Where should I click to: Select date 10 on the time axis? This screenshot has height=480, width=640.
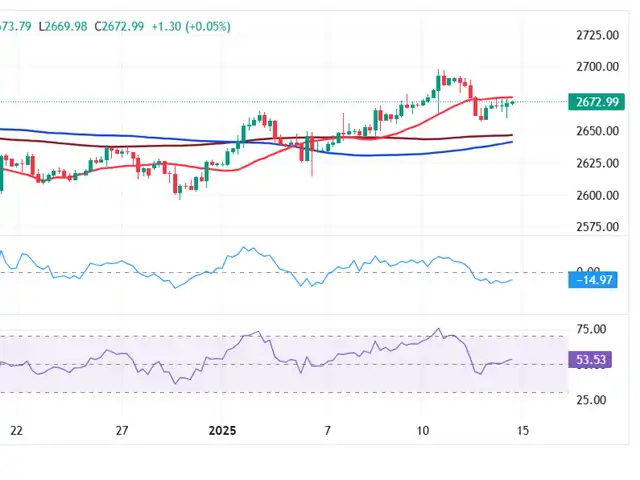tap(424, 430)
